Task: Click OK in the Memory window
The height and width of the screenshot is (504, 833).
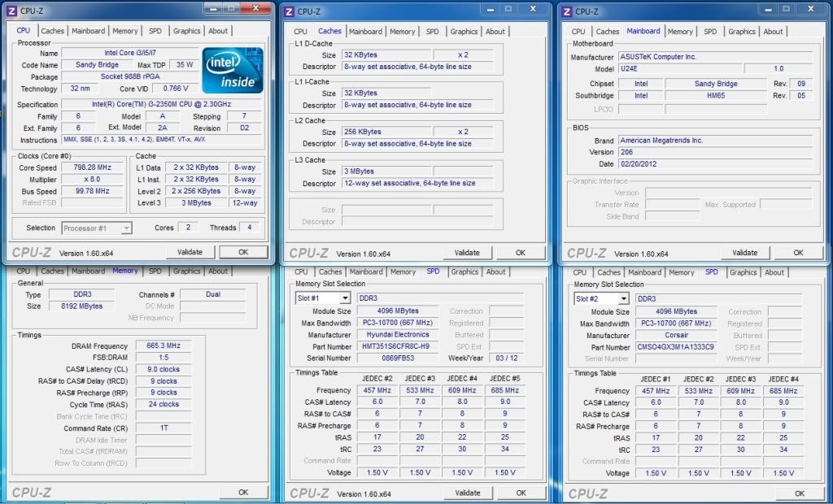Action: pyautogui.click(x=243, y=493)
